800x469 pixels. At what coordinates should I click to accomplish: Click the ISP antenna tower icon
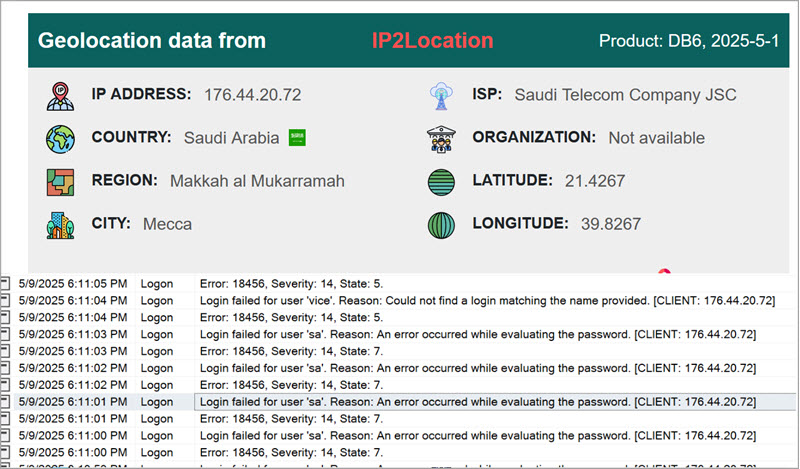pyautogui.click(x=441, y=95)
